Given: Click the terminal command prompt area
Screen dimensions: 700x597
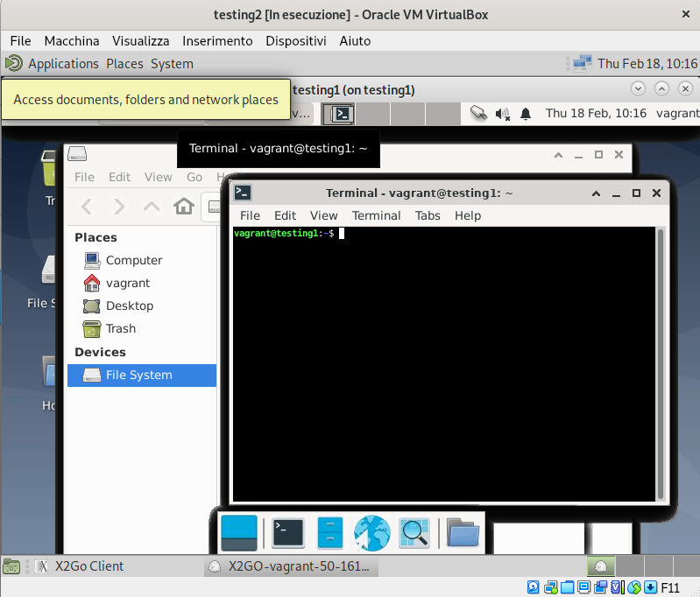Looking at the screenshot, I should (444, 364).
